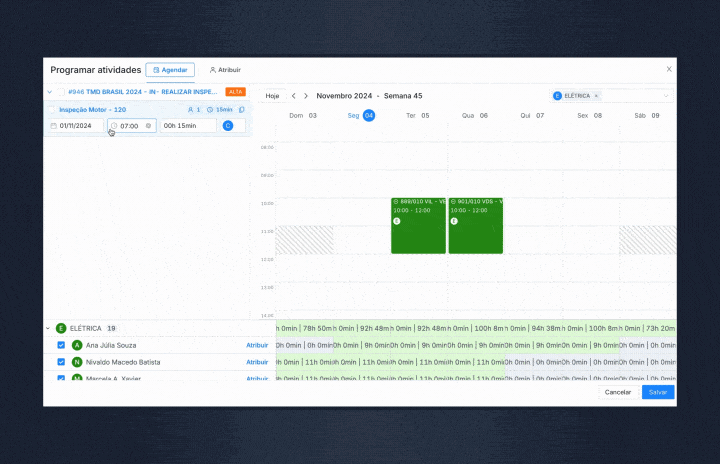Click the E avatar on 901/010 event
The height and width of the screenshot is (464, 720).
[454, 221]
